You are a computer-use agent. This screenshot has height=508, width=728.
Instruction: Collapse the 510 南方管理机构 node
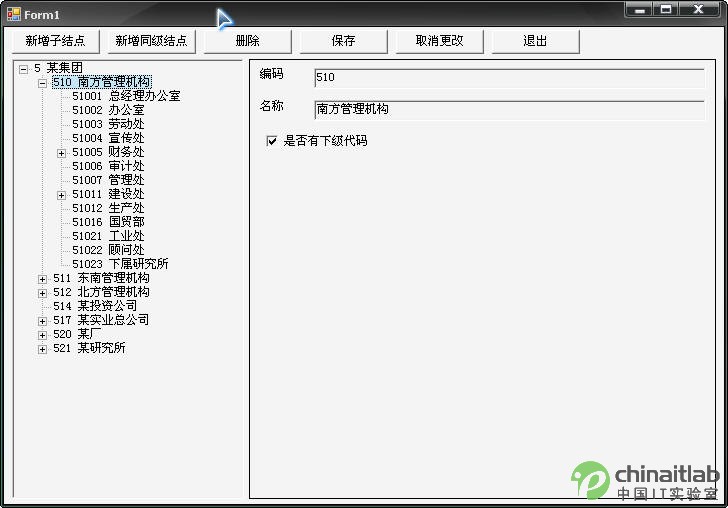(x=42, y=84)
